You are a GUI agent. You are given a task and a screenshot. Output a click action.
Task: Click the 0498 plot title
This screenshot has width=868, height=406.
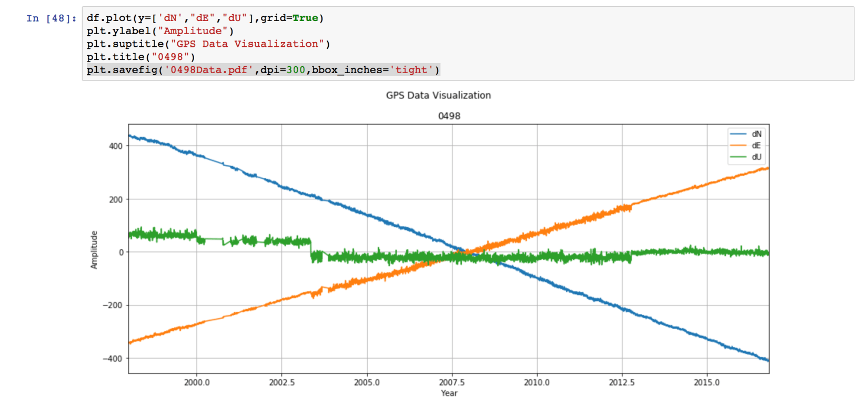click(x=449, y=116)
